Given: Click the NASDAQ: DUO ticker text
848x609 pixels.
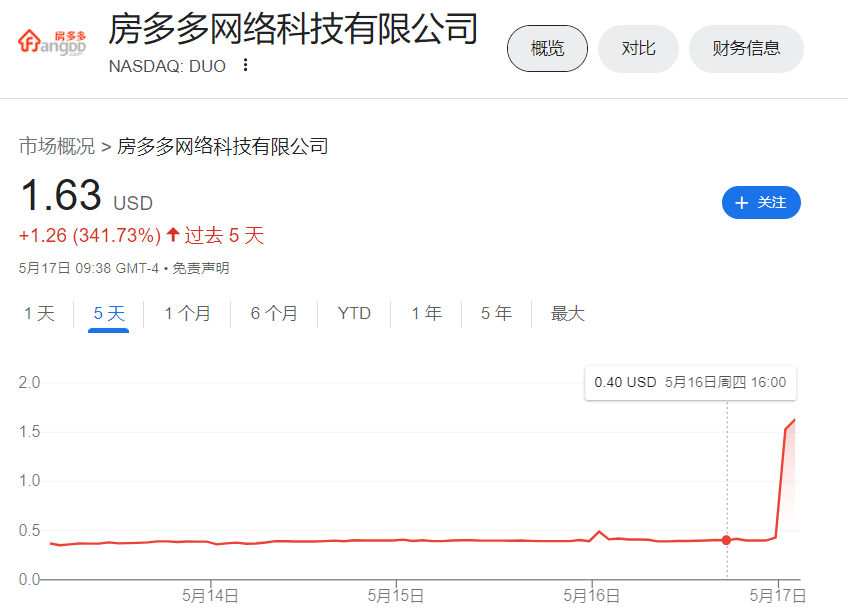Looking at the screenshot, I should [167, 66].
